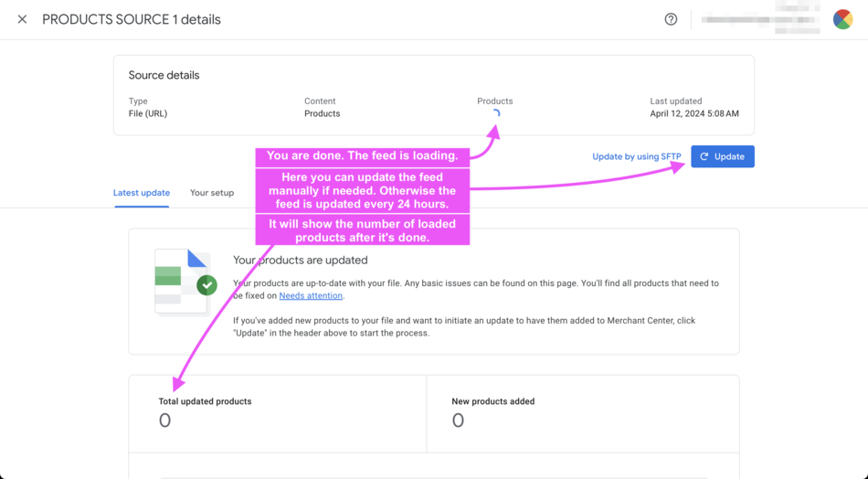The image size is (868, 479).
Task: Click the New products added count
Action: tap(458, 420)
